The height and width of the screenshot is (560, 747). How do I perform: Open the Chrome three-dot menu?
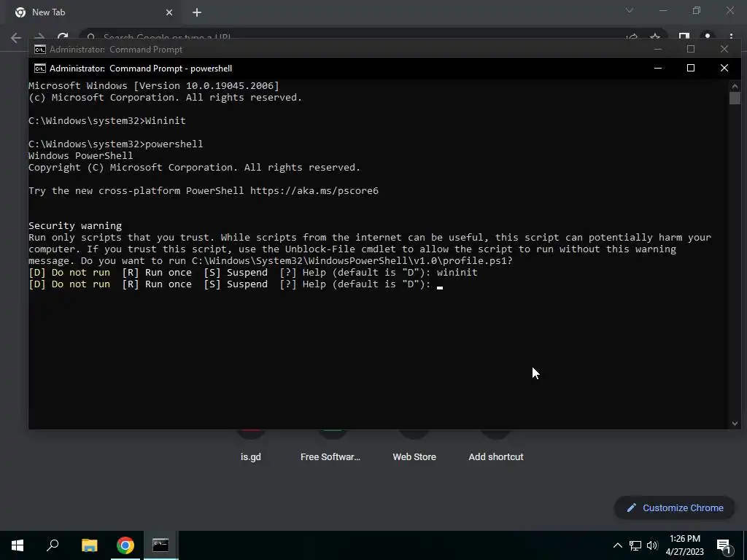point(731,37)
